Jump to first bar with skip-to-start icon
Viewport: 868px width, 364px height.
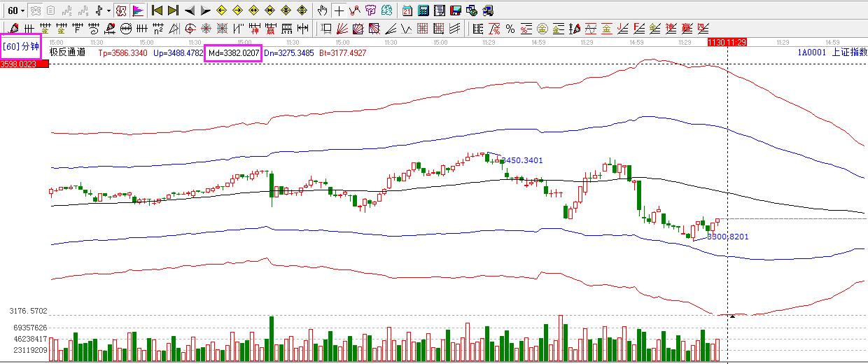tap(157, 10)
